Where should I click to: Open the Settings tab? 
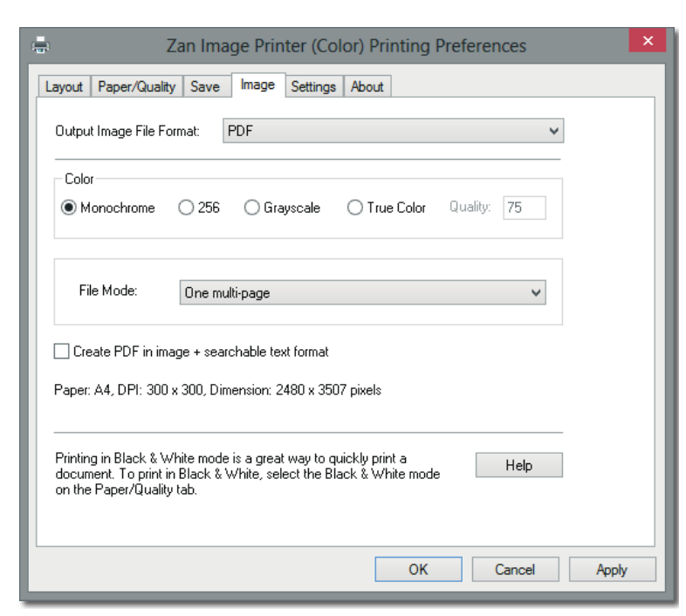click(313, 86)
